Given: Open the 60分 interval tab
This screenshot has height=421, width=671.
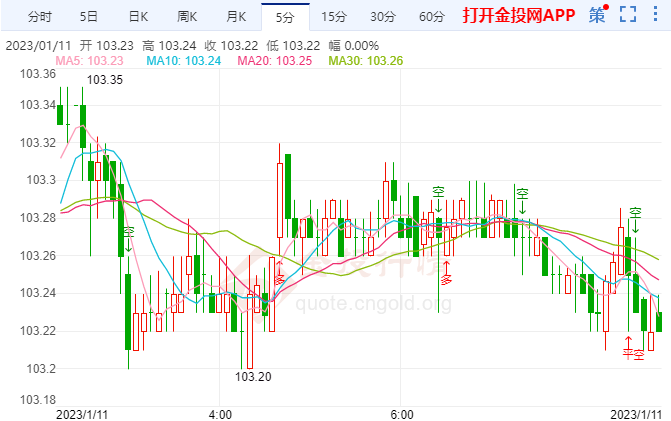Looking at the screenshot, I should coord(432,17).
